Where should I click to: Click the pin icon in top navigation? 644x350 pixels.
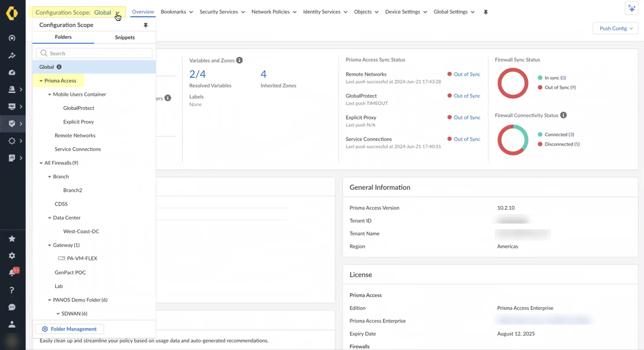[485, 12]
